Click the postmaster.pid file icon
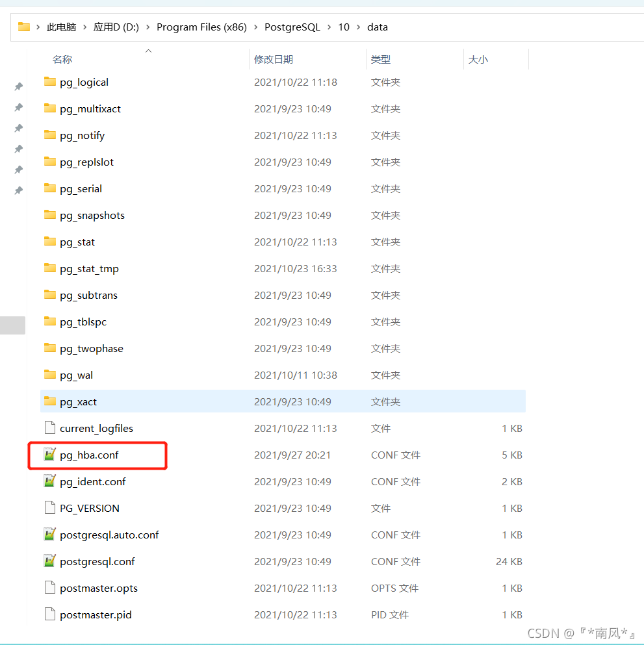The height and width of the screenshot is (645, 644). coord(50,614)
